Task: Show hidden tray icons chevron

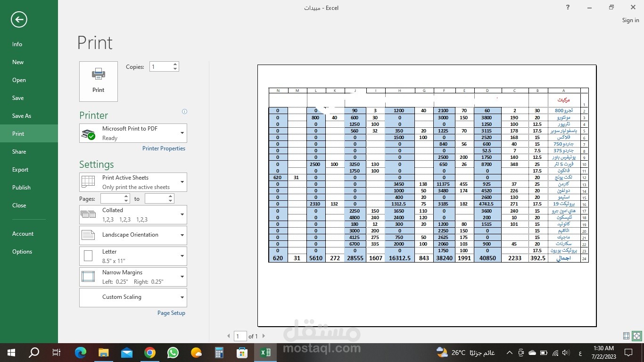Action: point(510,353)
